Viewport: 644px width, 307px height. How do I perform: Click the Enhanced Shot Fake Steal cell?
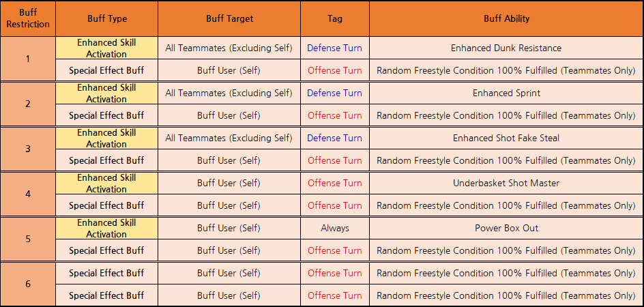point(506,138)
